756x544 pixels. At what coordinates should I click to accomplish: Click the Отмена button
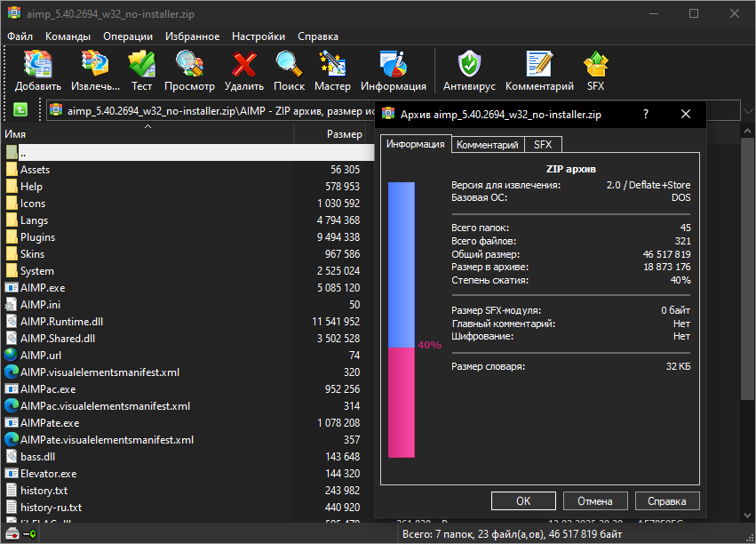[x=595, y=501]
